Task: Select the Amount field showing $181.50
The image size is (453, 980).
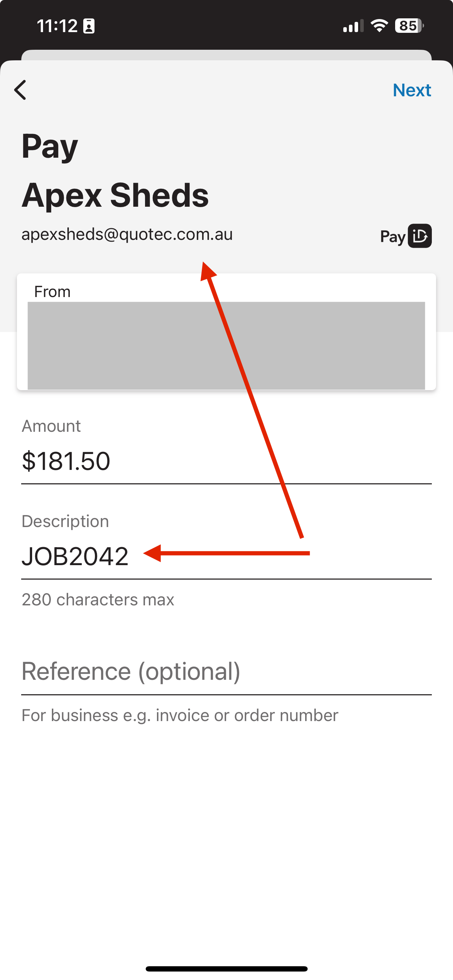Action: (x=226, y=461)
